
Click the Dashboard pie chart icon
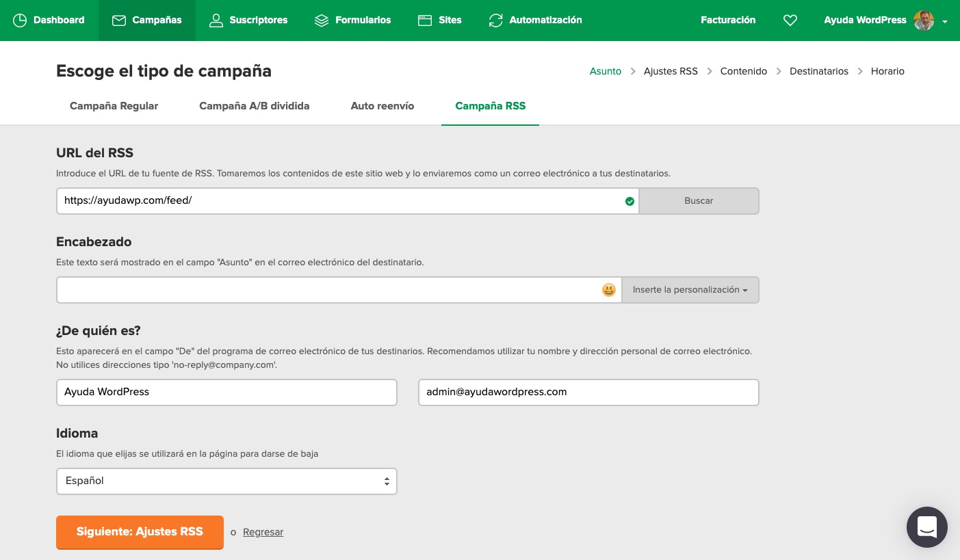[x=20, y=21]
